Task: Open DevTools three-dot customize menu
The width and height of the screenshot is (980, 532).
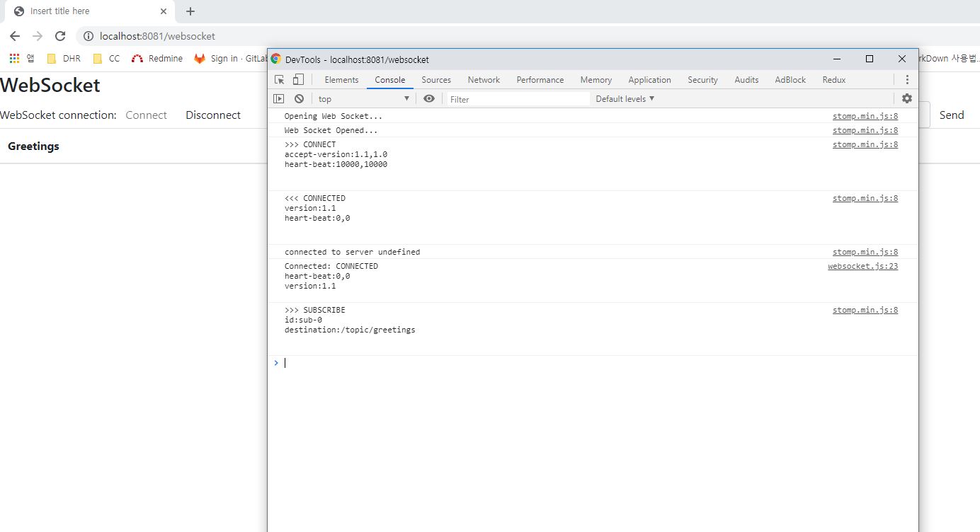Action: coord(907,80)
